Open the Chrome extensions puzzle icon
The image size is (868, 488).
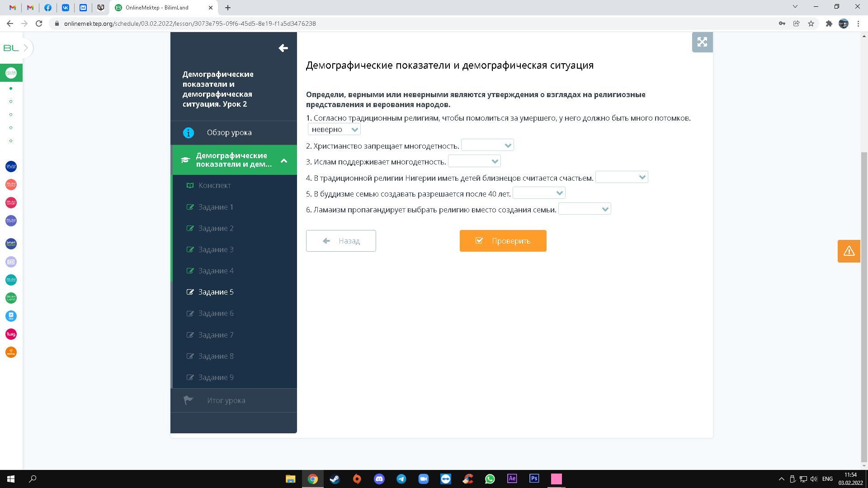829,23
